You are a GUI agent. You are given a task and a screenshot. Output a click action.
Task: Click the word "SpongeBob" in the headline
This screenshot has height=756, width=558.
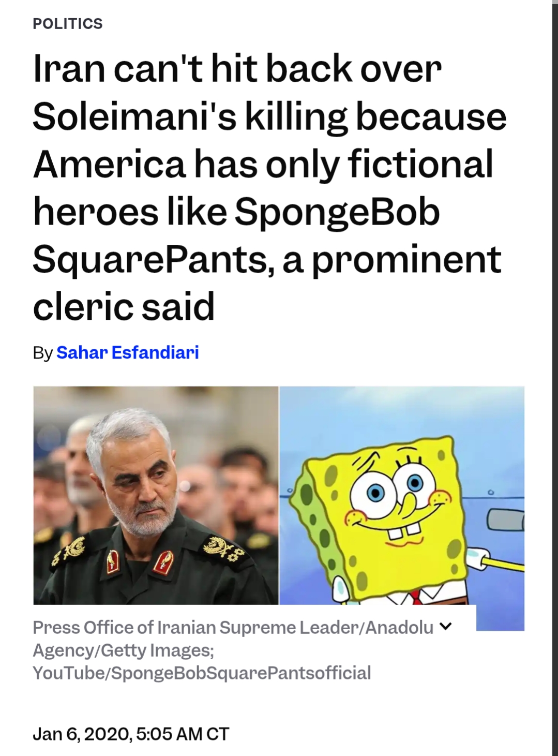[x=337, y=212]
